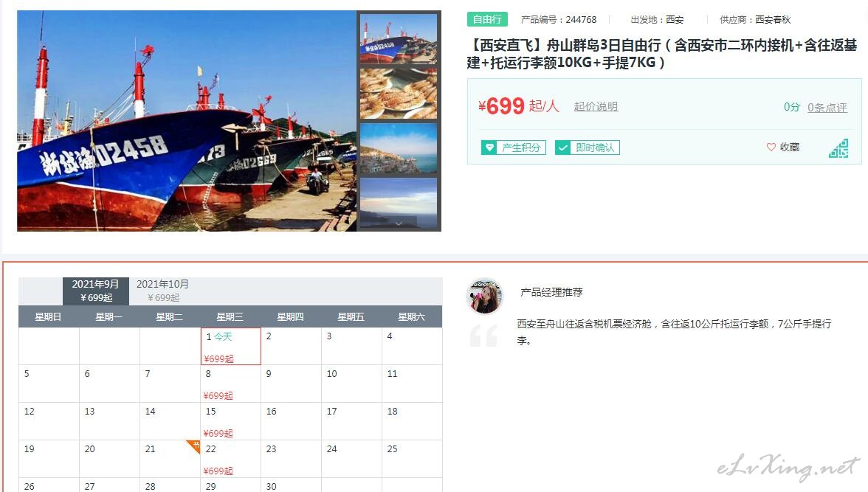Choose September 15 departure date

tap(230, 421)
